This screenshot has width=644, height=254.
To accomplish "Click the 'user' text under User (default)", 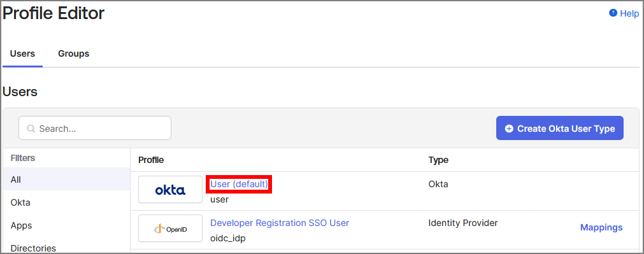I will coord(219,200).
